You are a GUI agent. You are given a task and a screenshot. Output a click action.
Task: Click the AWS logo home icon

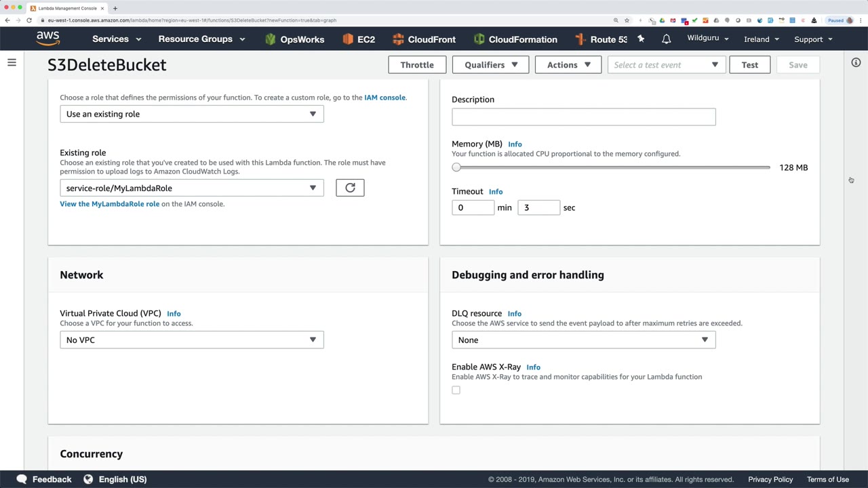[48, 39]
